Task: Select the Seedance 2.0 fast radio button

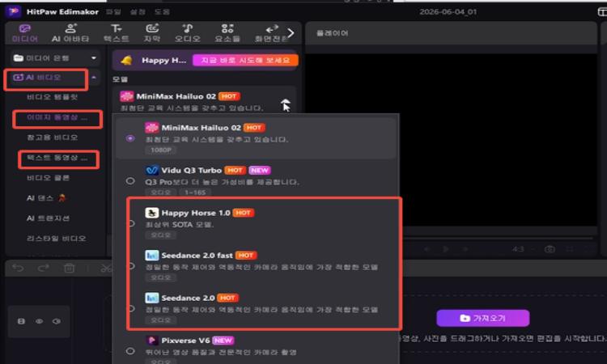Action: point(132,266)
